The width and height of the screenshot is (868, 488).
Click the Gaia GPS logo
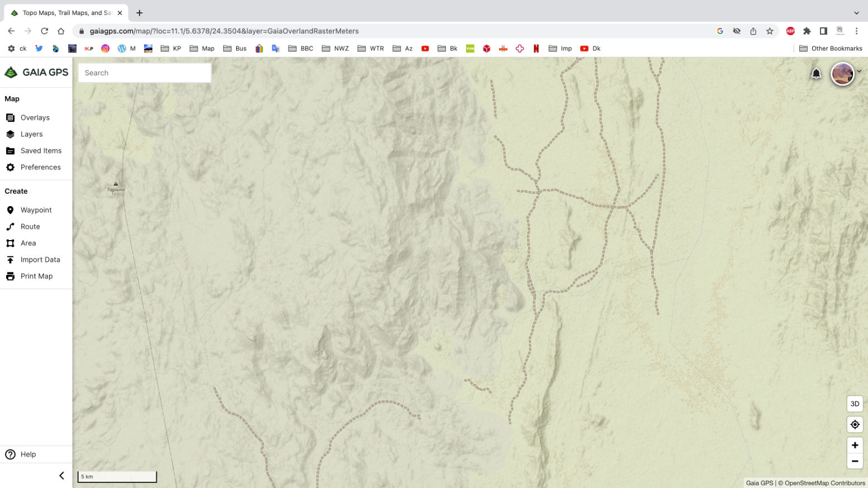click(x=36, y=72)
